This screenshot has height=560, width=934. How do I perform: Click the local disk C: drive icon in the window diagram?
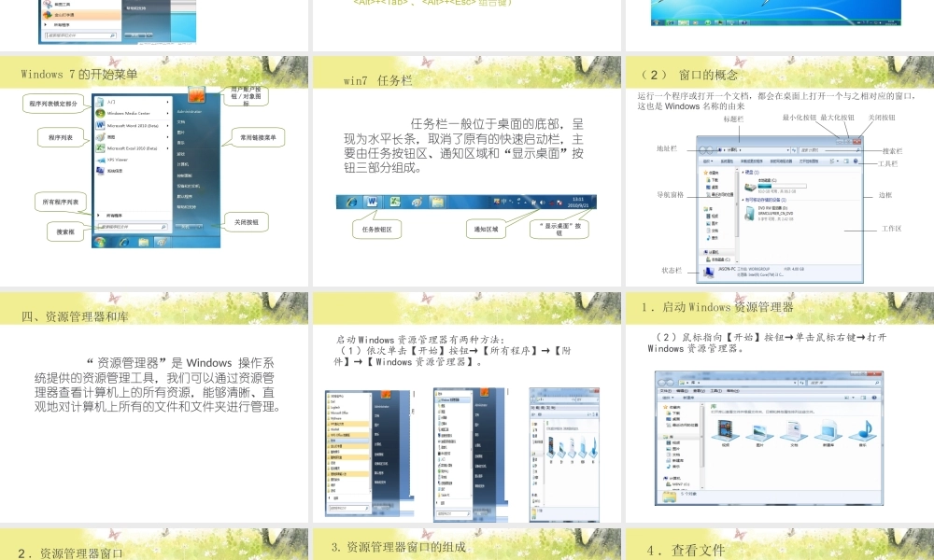750,187
